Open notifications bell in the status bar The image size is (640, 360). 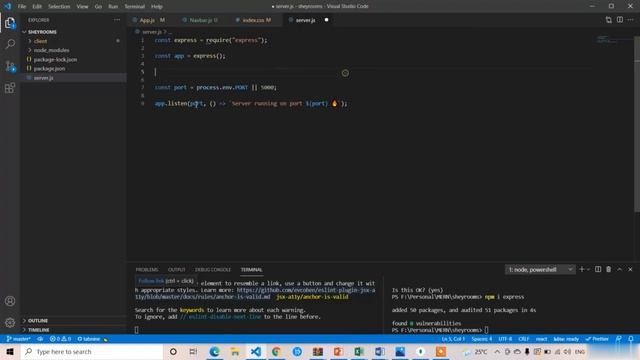tap(631, 339)
